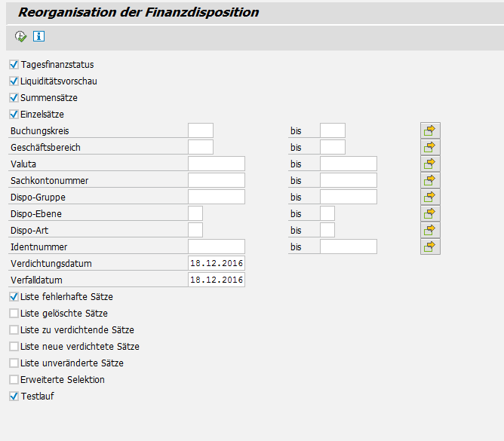Open multiple selection for Buchungskreis
Image resolution: width=504 pixels, height=441 pixels.
430,130
